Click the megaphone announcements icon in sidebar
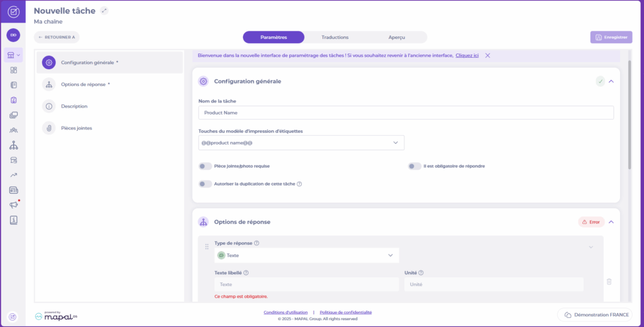 point(14,205)
